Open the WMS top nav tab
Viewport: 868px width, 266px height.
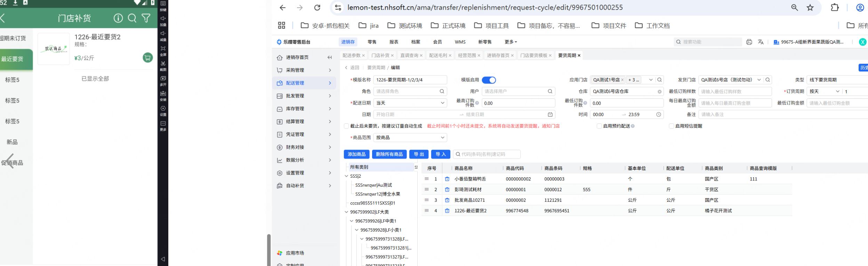pos(460,42)
